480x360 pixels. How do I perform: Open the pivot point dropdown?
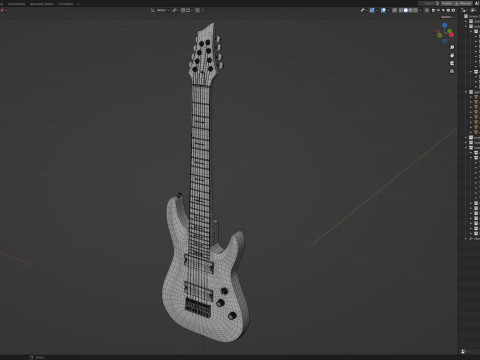(x=175, y=10)
